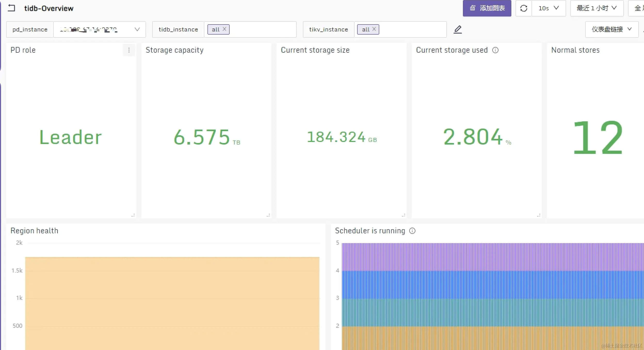Click the 添加图表 add chart button
This screenshot has width=644, height=350.
click(487, 8)
